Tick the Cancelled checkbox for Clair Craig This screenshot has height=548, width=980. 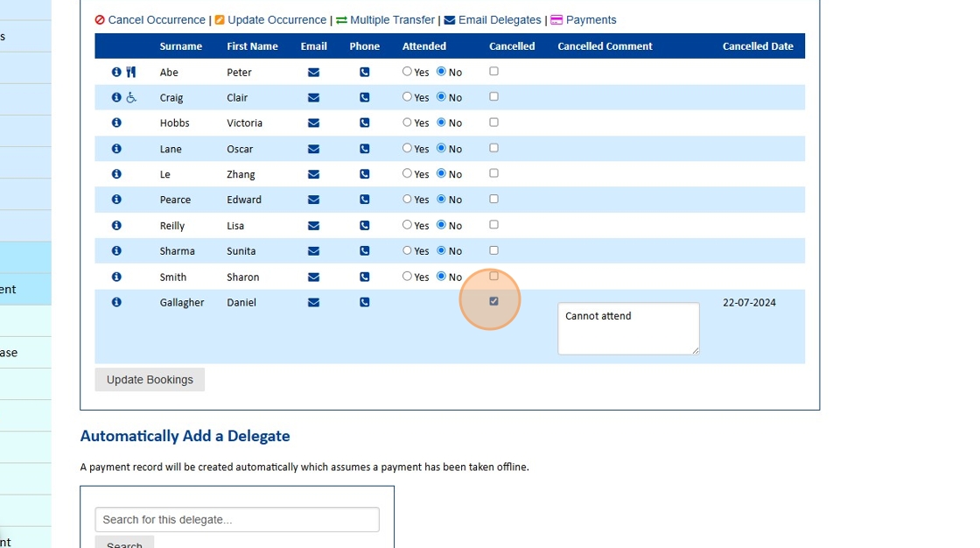click(x=493, y=96)
